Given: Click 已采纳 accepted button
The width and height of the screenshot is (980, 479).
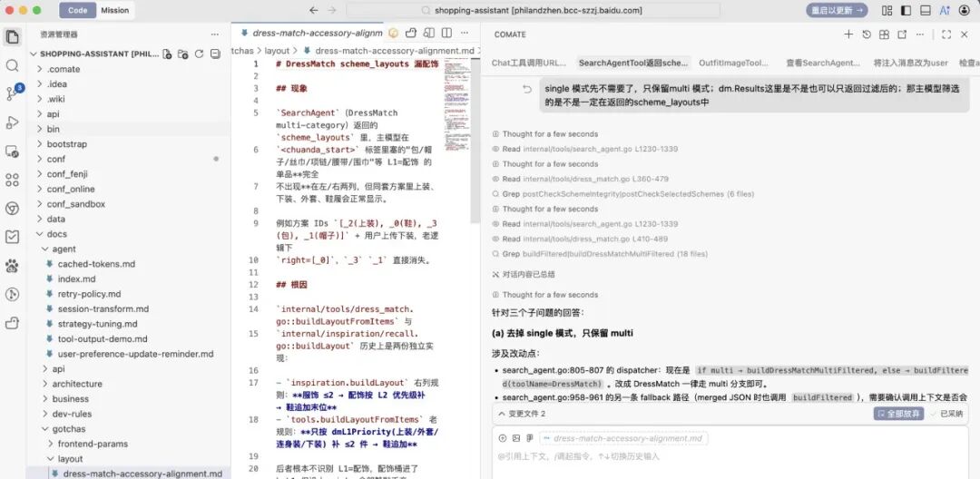Looking at the screenshot, I should 946,414.
